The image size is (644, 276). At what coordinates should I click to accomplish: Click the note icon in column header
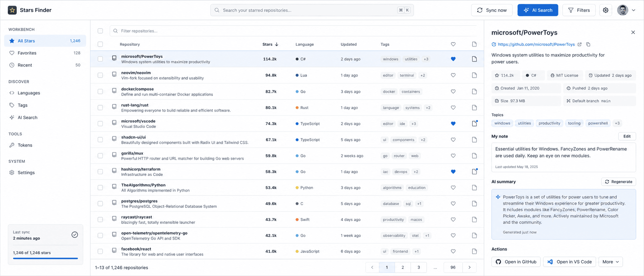point(474,44)
